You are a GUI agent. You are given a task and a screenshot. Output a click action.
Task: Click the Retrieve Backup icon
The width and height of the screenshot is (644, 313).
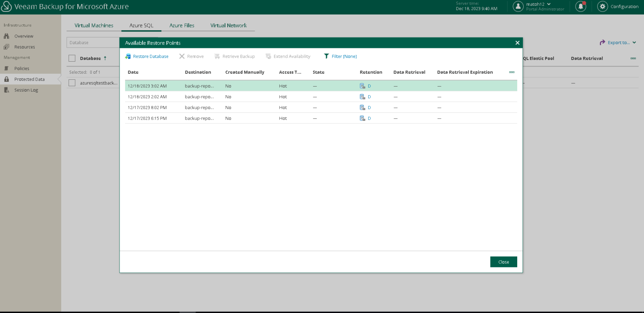pyautogui.click(x=217, y=56)
